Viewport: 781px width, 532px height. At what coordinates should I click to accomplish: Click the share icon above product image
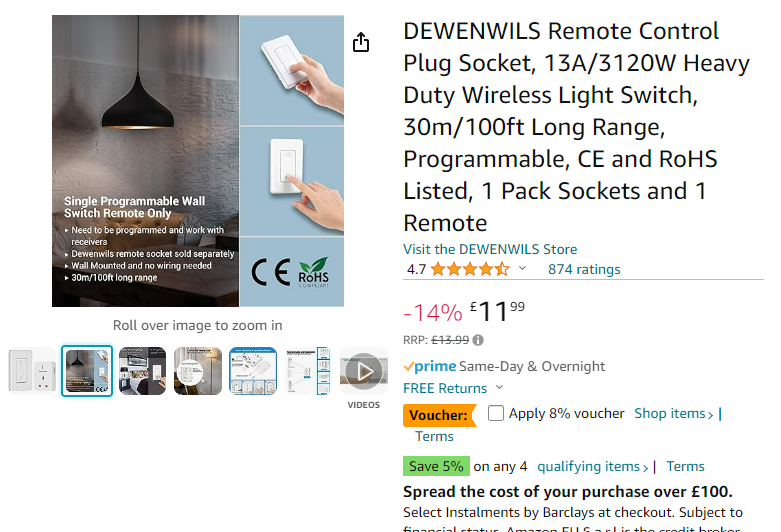click(361, 42)
